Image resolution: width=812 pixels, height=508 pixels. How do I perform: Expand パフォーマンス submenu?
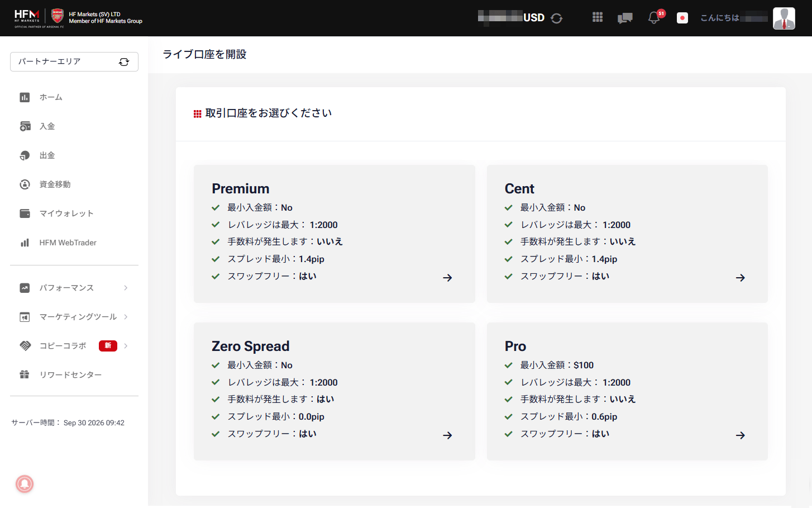(x=74, y=288)
